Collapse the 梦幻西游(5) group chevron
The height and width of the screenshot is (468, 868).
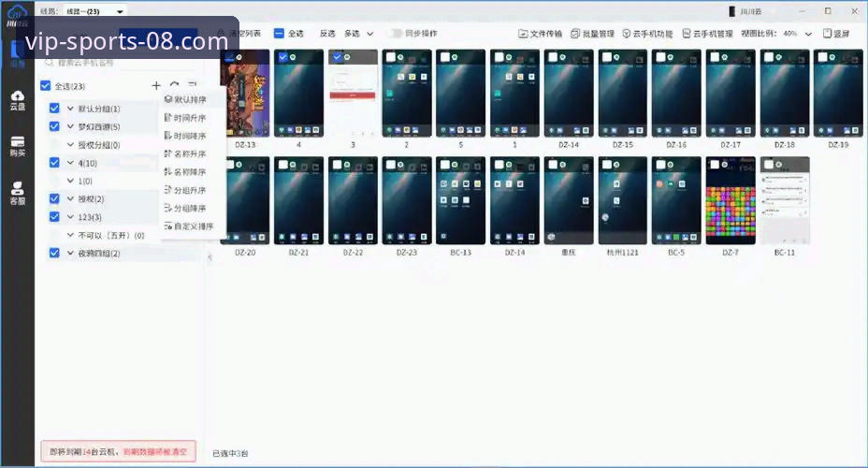pyautogui.click(x=70, y=126)
